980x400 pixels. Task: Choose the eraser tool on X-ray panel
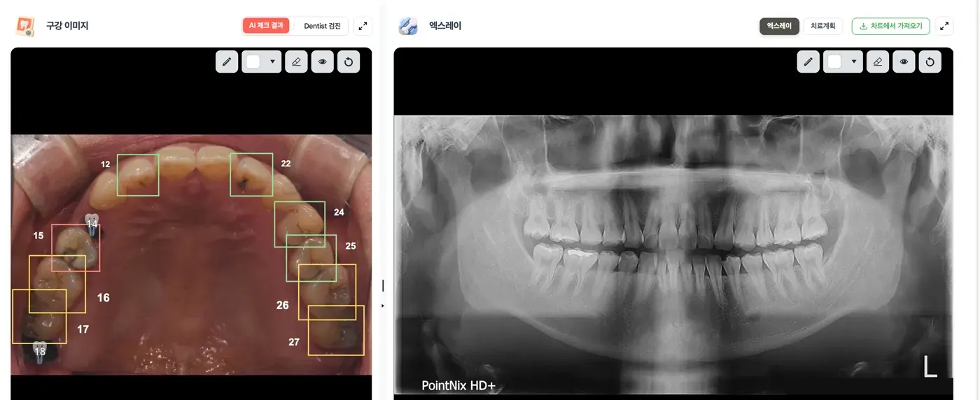[878, 62]
